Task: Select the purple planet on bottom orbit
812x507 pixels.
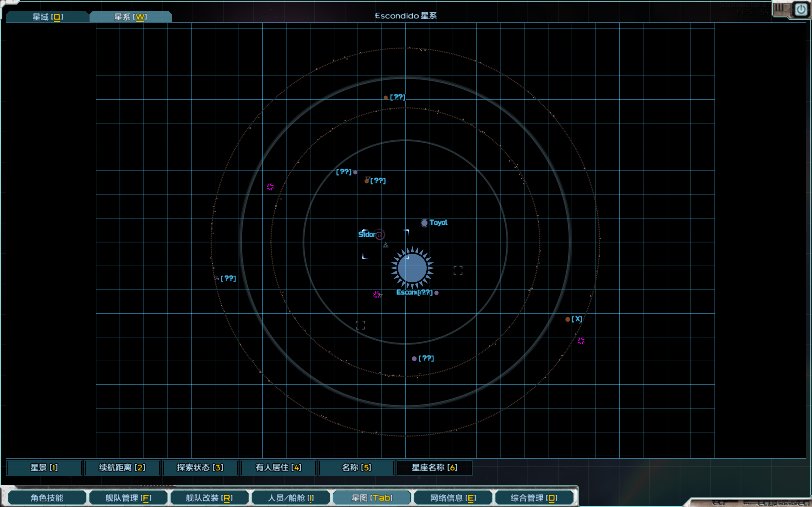Action: pos(414,358)
